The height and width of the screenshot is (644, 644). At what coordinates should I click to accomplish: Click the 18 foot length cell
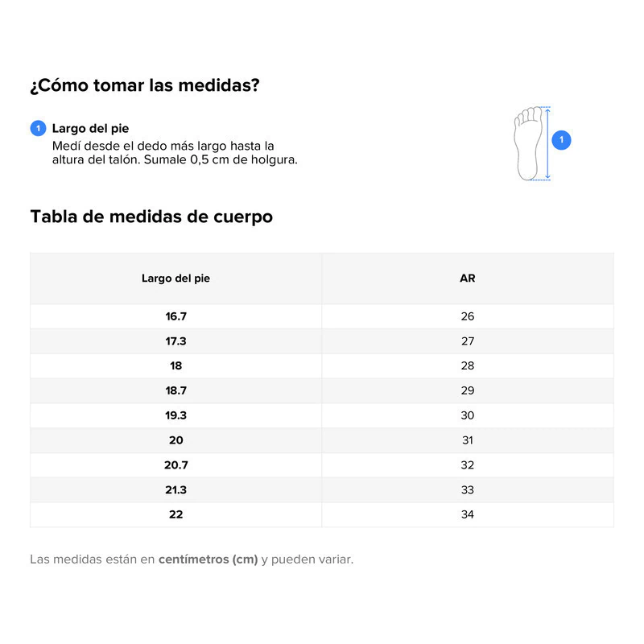click(175, 366)
